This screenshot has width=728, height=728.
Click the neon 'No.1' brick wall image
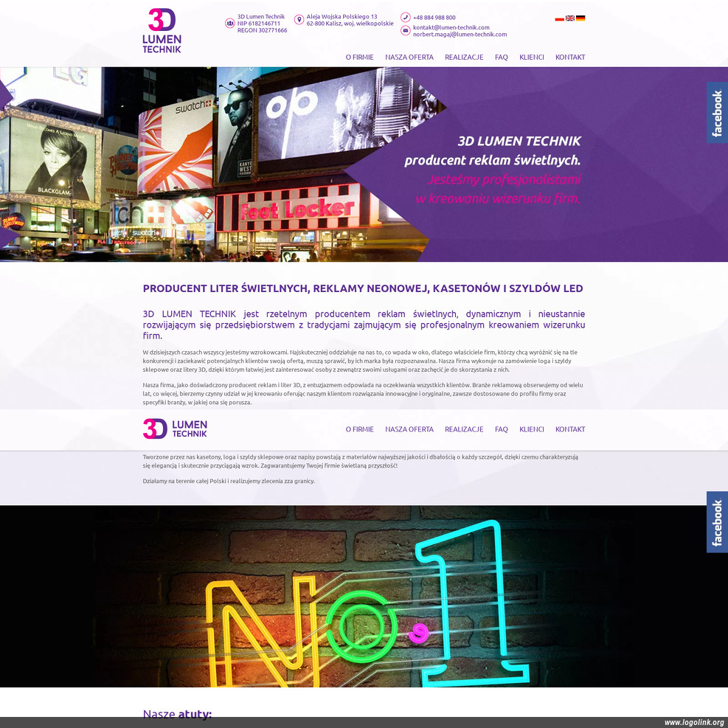tap(364, 596)
